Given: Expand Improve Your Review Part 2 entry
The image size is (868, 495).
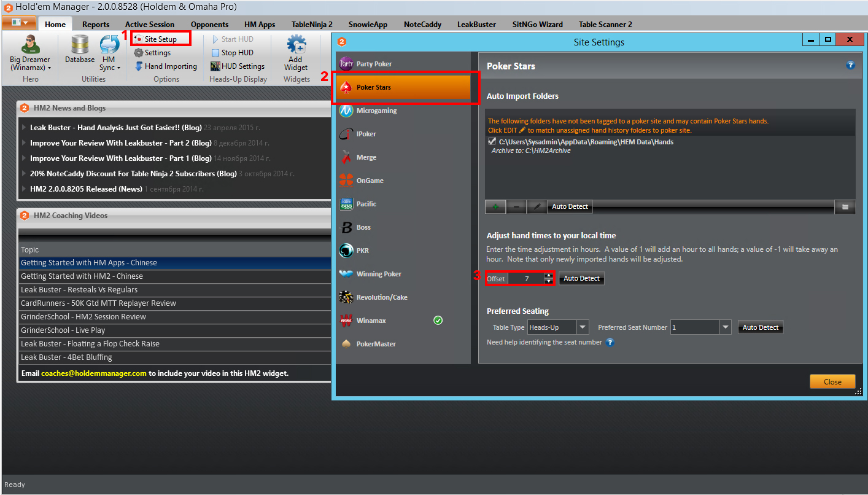Looking at the screenshot, I should (x=24, y=143).
